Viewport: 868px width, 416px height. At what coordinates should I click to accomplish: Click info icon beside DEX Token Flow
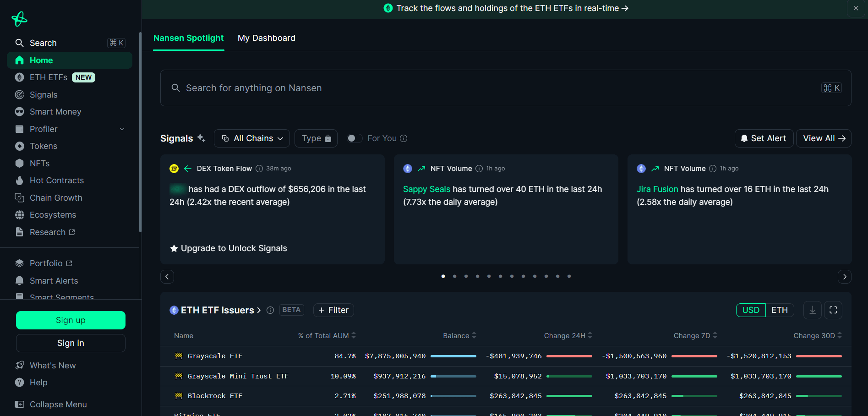tap(259, 169)
